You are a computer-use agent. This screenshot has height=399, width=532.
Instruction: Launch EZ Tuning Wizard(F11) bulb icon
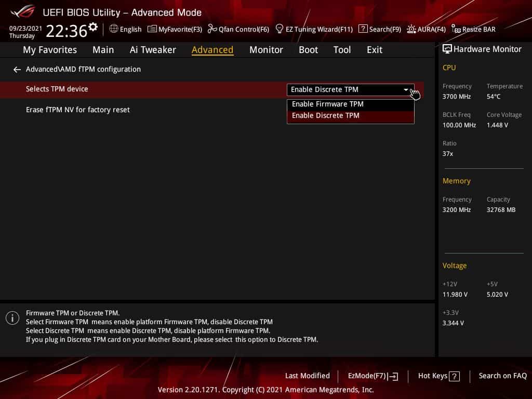pyautogui.click(x=279, y=29)
